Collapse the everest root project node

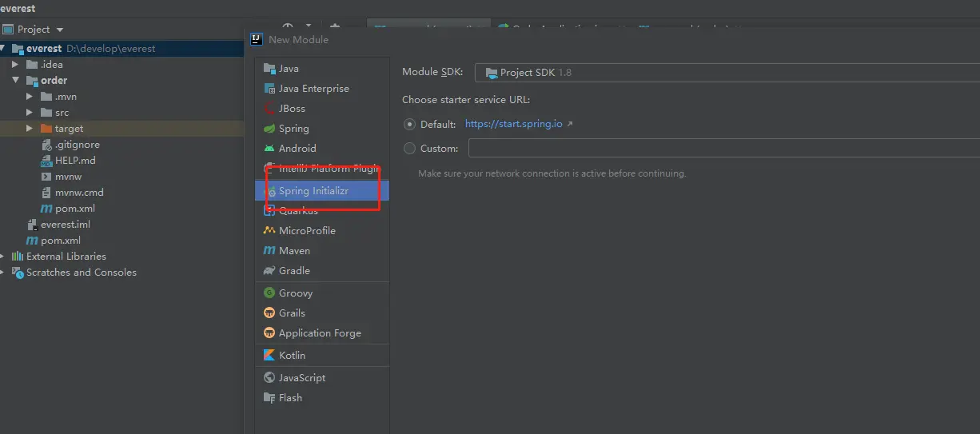coord(4,49)
